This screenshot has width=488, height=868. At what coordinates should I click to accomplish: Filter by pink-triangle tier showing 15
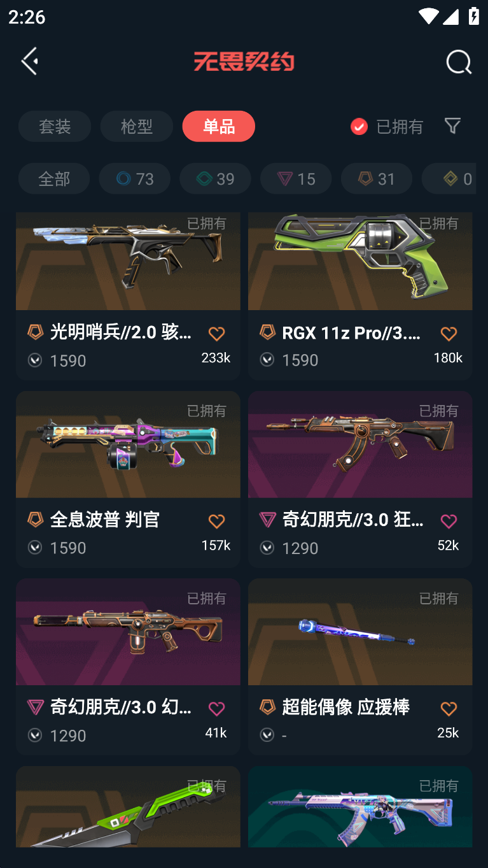click(296, 178)
